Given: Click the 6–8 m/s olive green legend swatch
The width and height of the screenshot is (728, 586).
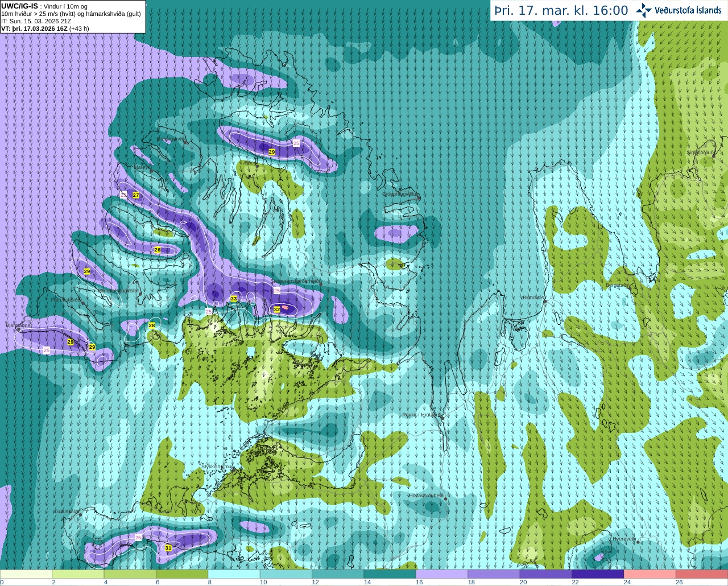Looking at the screenshot, I should [182, 574].
